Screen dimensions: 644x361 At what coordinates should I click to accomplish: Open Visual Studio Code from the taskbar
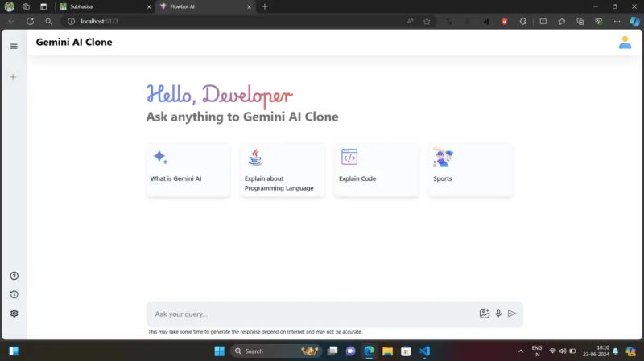tap(424, 351)
